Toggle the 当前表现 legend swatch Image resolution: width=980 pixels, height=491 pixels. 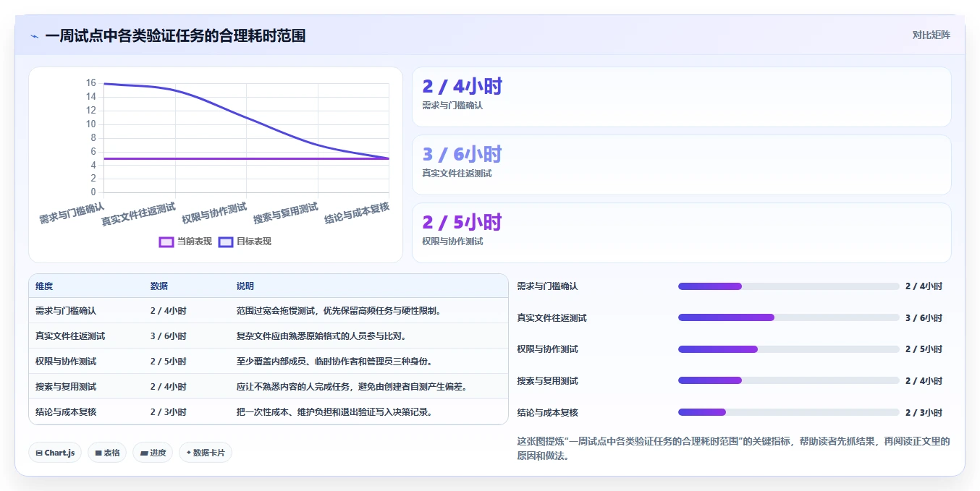coord(166,242)
